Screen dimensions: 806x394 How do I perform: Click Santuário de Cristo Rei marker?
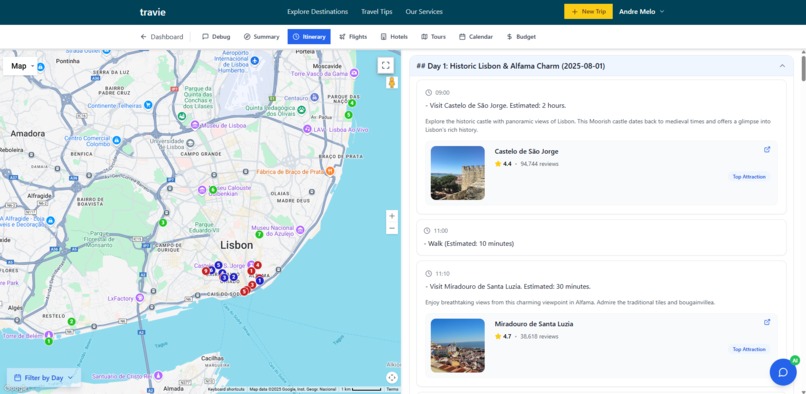point(158,375)
